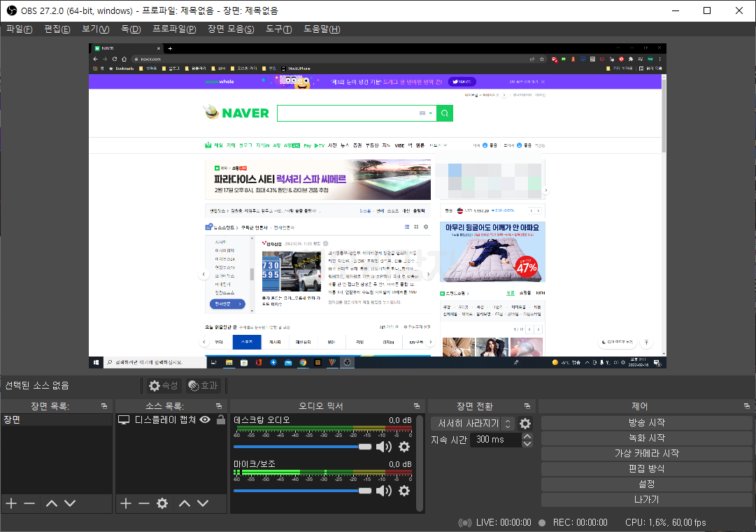The height and width of the screenshot is (532, 756).
Task: Undock the 오디오 믹서 panel
Action: (x=417, y=406)
